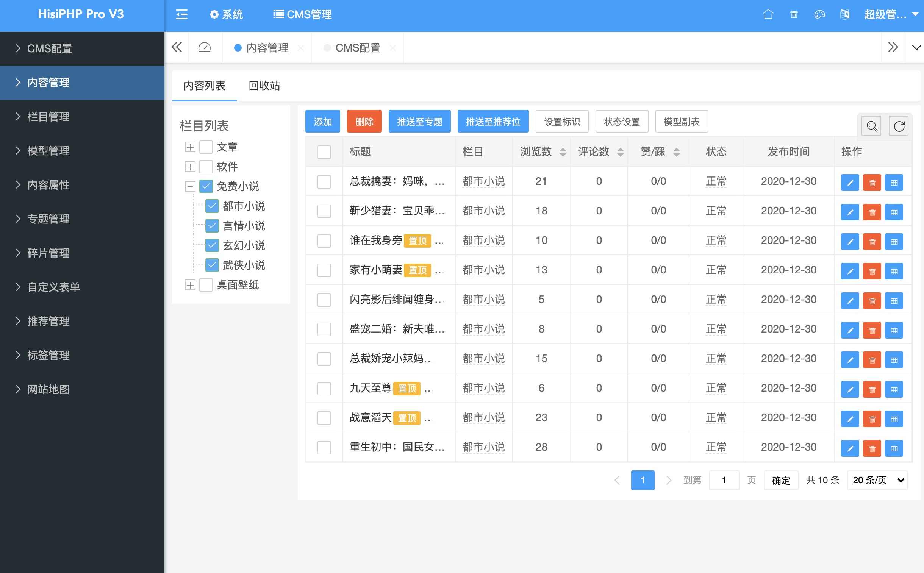The height and width of the screenshot is (573, 924).
Task: Delete 重生初中 row using its trash icon
Action: point(872,448)
